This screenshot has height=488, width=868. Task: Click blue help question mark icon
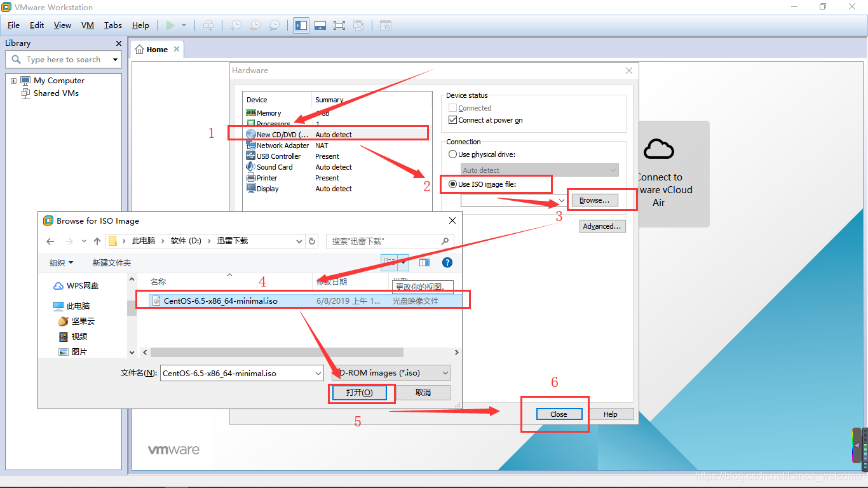(x=447, y=262)
